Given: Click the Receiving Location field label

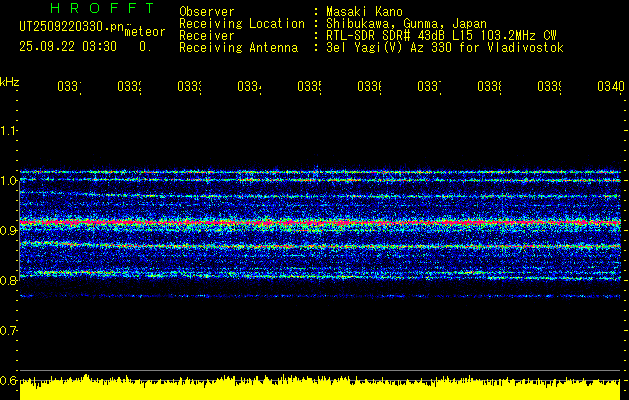Looking at the screenshot, I should 242,23.
